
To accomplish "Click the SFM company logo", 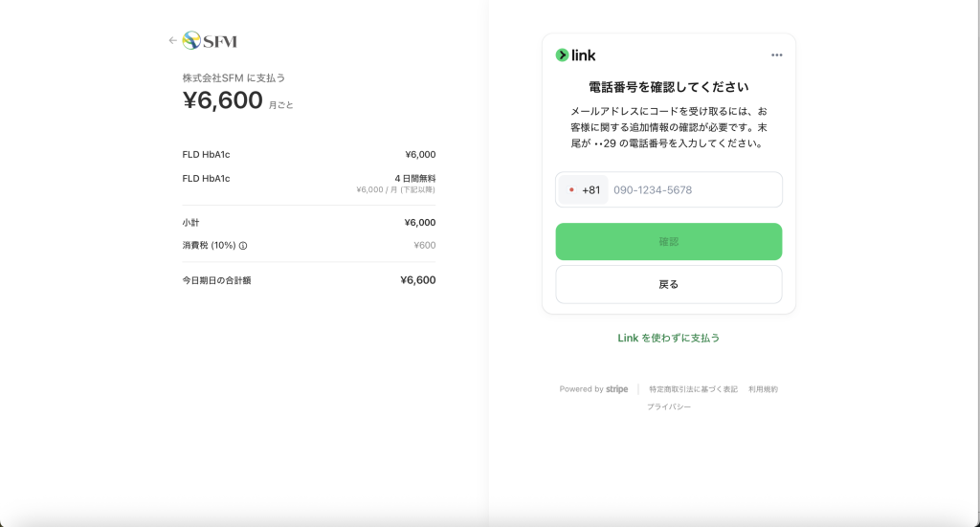I will click(x=210, y=41).
